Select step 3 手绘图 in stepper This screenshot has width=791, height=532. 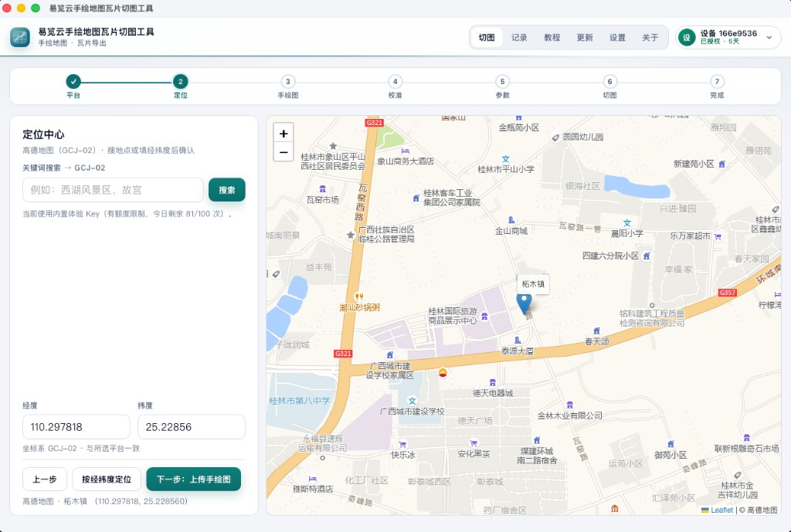(287, 86)
